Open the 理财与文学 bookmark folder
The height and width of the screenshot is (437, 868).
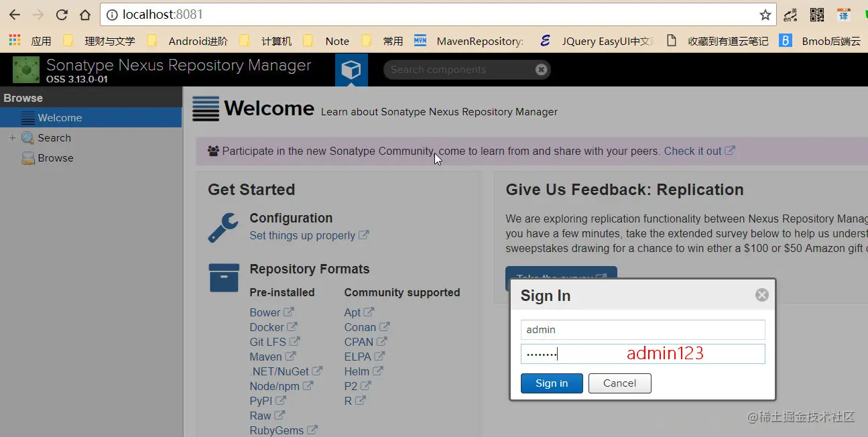tap(100, 41)
